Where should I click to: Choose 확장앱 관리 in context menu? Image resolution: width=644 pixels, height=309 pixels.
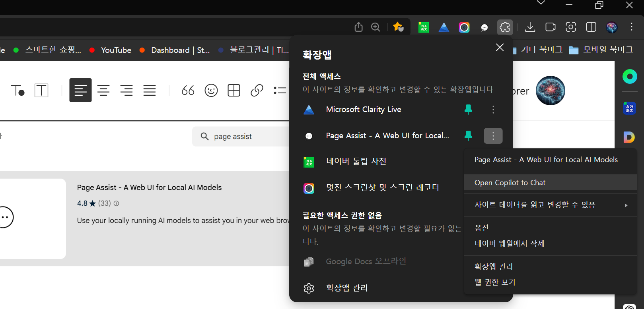click(x=551, y=267)
